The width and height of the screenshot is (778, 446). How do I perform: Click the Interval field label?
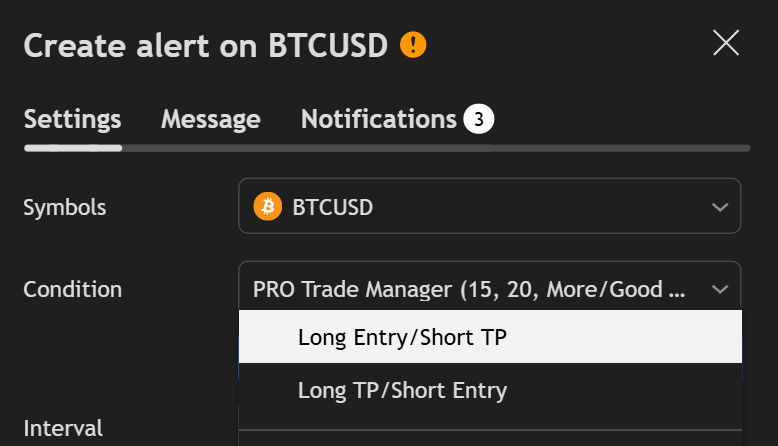[62, 428]
